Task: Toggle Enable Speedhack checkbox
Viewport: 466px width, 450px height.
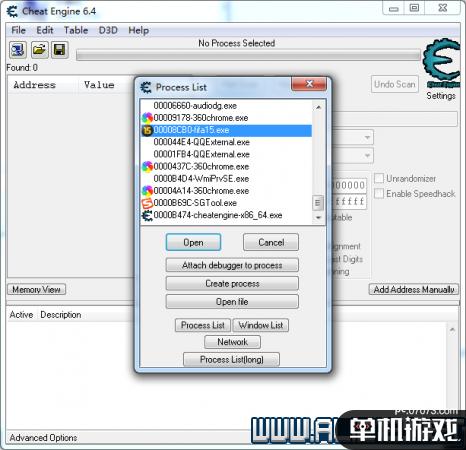Action: tap(379, 193)
